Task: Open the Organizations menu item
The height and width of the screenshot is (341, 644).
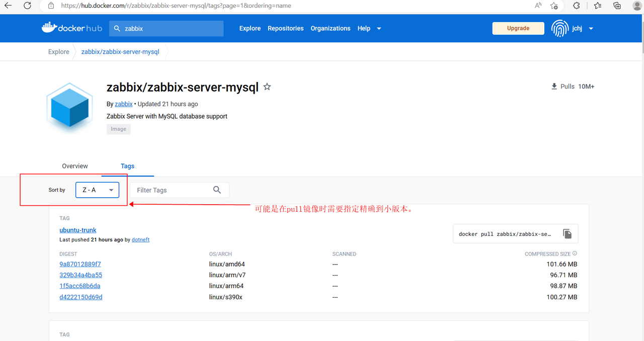Action: point(330,29)
